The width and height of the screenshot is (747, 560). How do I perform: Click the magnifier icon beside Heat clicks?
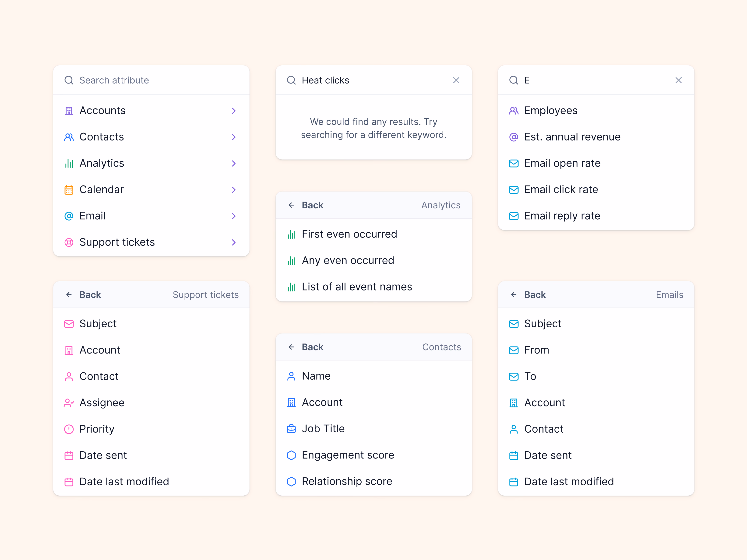point(291,80)
